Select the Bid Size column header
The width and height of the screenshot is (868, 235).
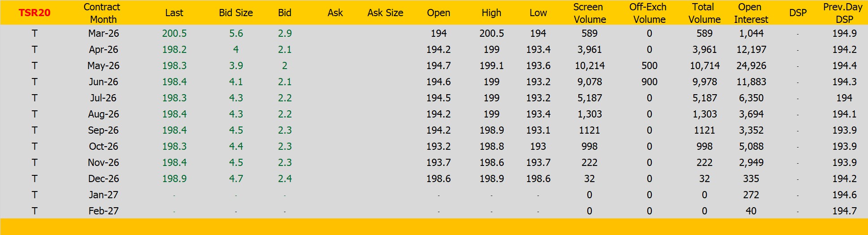236,13
